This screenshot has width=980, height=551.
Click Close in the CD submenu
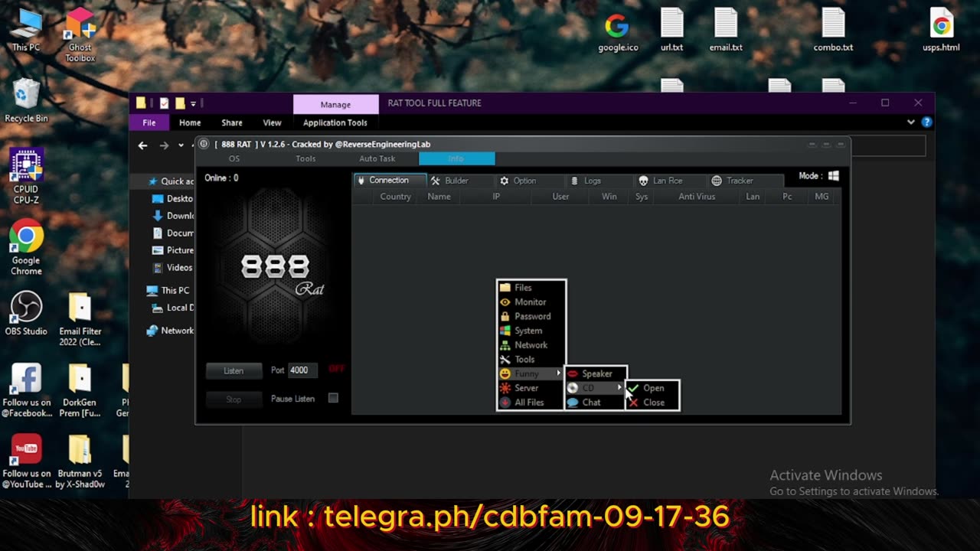tap(652, 403)
